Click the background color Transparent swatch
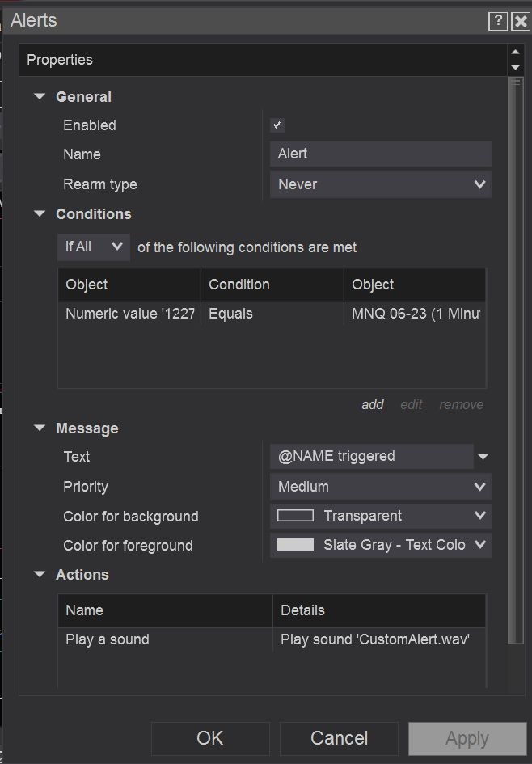 tap(295, 516)
